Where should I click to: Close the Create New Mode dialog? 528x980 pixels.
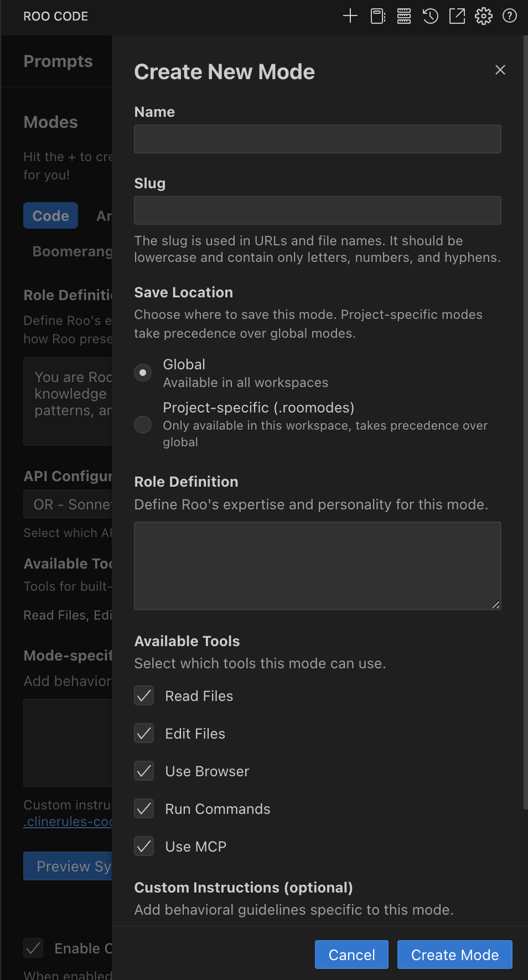pos(500,70)
